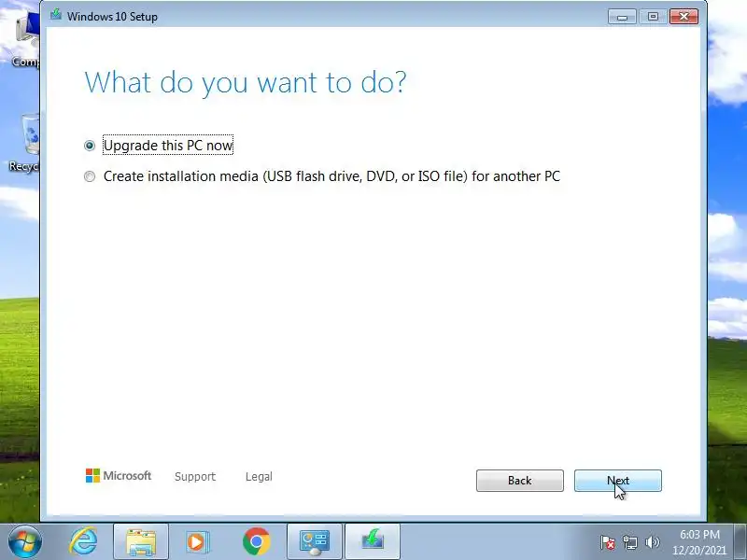Open the Action Center flag icon
Viewport: 747px width, 560px height.
tap(608, 542)
